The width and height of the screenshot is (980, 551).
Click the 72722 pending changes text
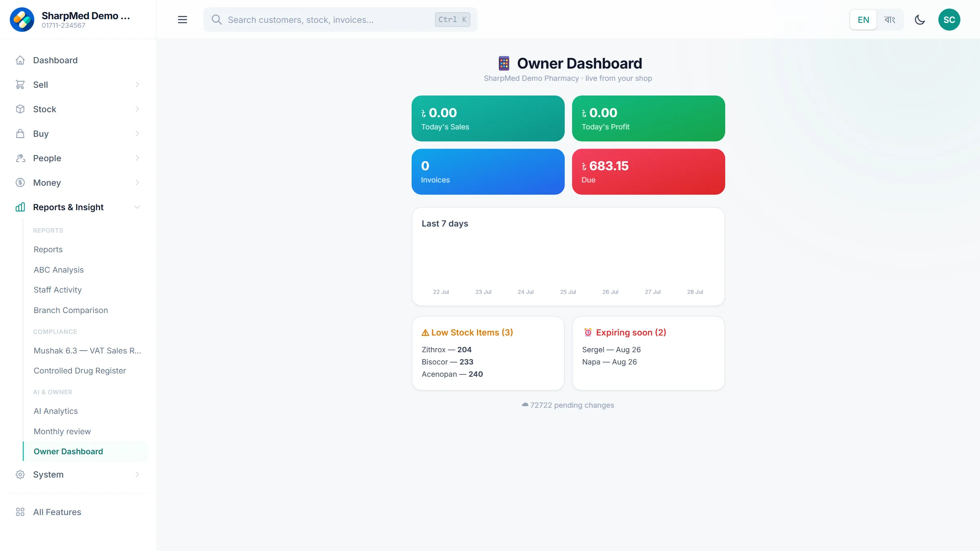pyautogui.click(x=572, y=405)
